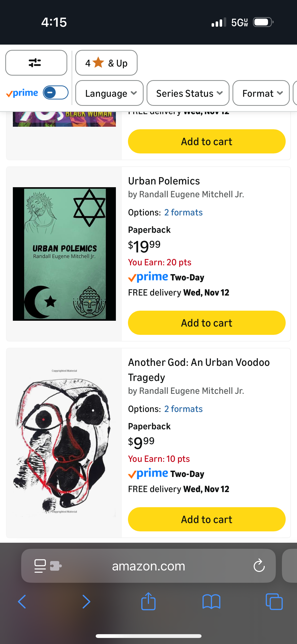297x644 pixels.
Task: Tap Safari back arrow
Action: [x=22, y=601]
